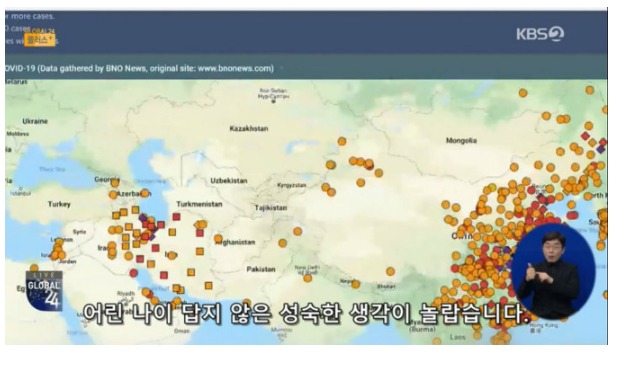Click the Ukraine country label
The image size is (617, 368).
(x=35, y=121)
